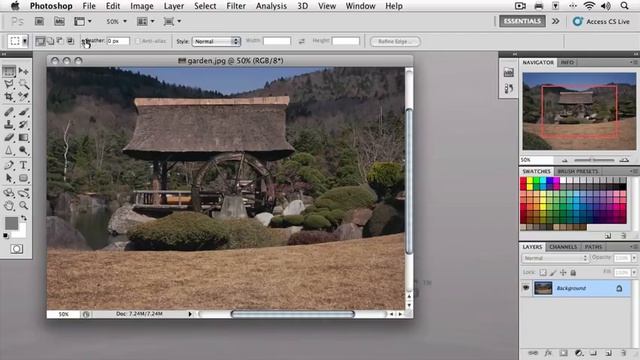
Task: Select the History Brush tool
Action: pyautogui.click(x=23, y=124)
